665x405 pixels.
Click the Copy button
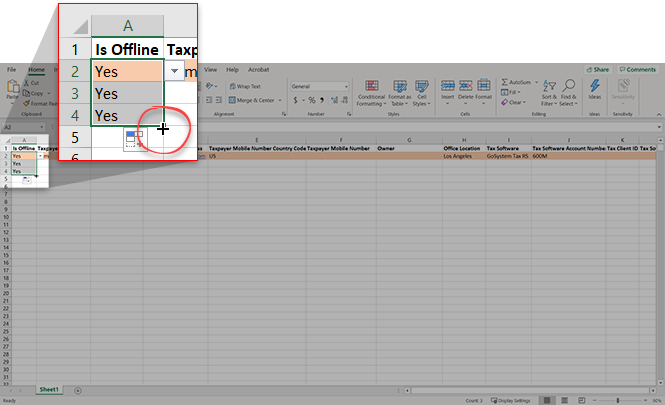34,93
